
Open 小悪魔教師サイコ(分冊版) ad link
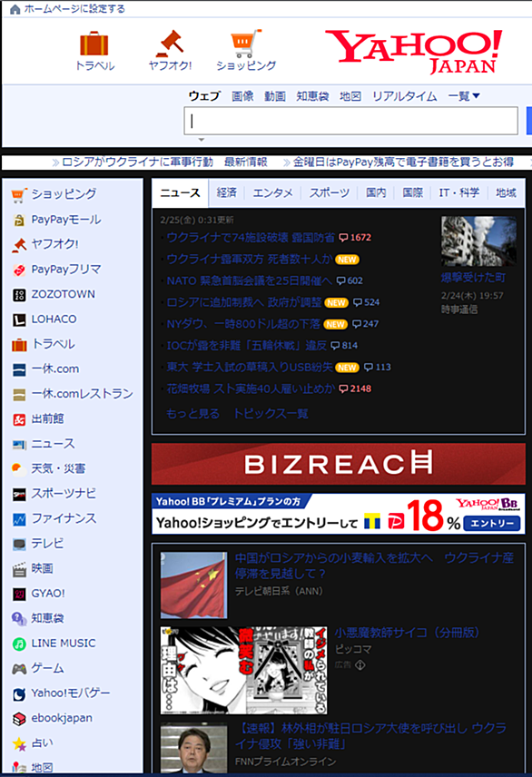pos(407,633)
